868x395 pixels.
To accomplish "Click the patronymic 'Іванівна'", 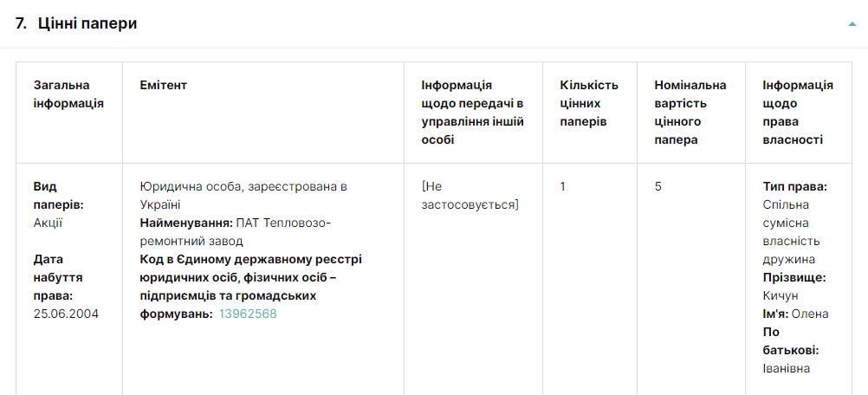I will click(787, 368).
